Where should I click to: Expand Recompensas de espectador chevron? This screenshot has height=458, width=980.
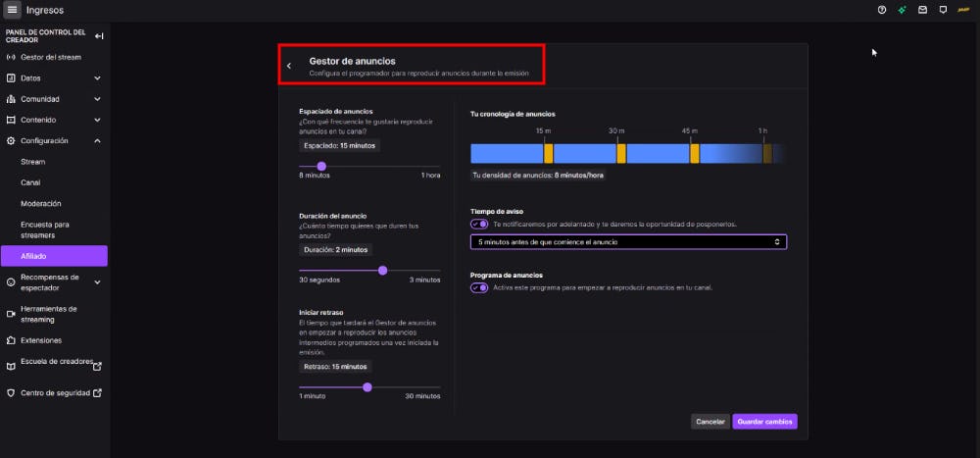(97, 282)
